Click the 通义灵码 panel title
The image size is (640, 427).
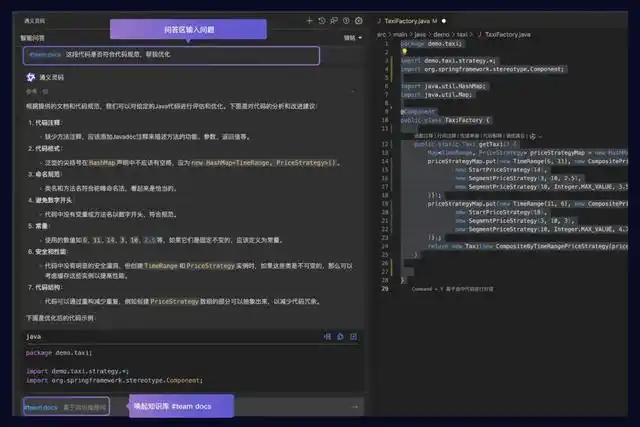click(35, 21)
